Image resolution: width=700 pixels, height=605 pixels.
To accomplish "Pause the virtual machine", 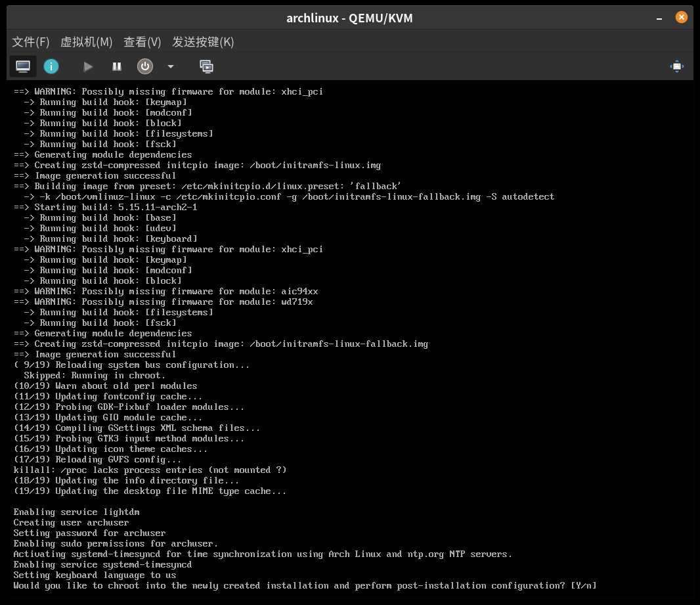I will 116,66.
